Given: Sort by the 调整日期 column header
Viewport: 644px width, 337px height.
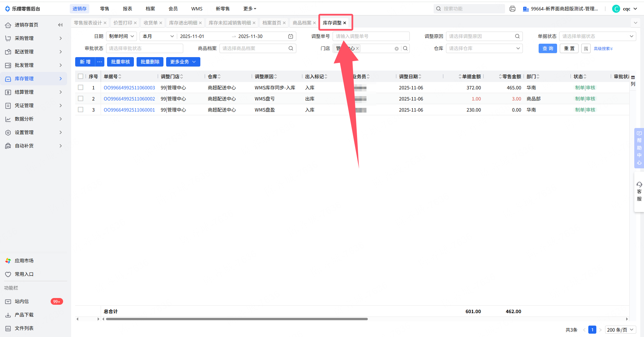Looking at the screenshot, I should point(410,77).
